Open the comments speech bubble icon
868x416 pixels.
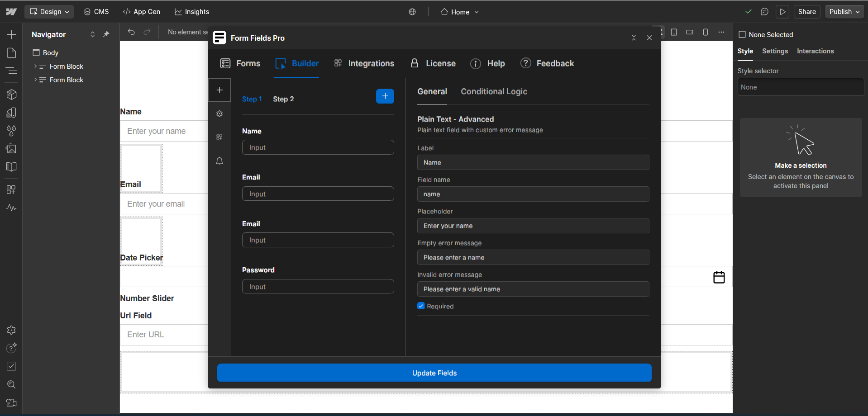click(764, 12)
